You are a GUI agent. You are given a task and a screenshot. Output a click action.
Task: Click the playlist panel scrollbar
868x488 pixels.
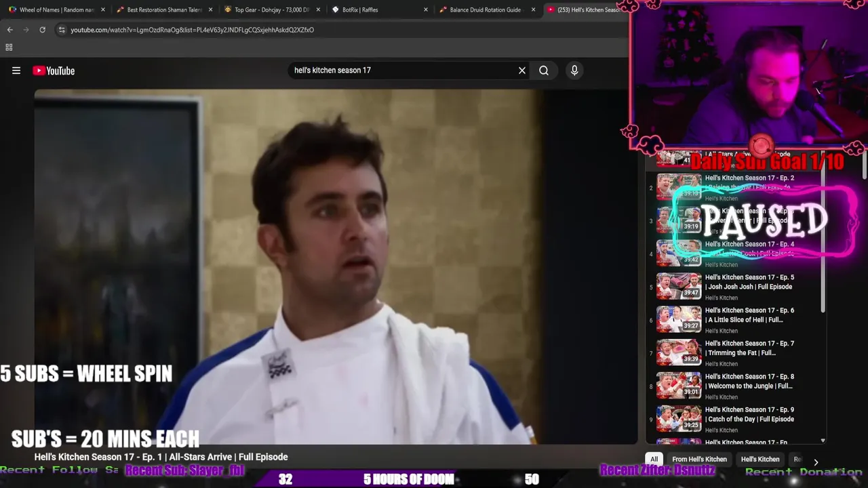tap(823, 230)
